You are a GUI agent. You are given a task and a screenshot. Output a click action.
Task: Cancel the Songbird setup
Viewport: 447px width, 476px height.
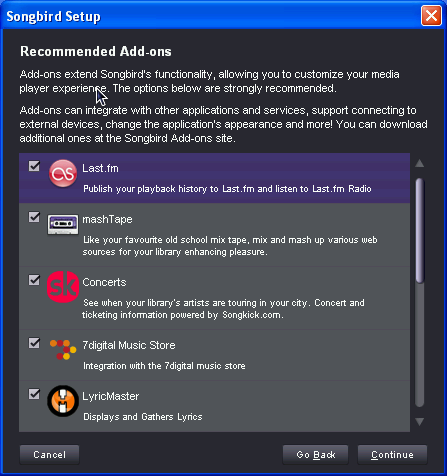[x=49, y=455]
